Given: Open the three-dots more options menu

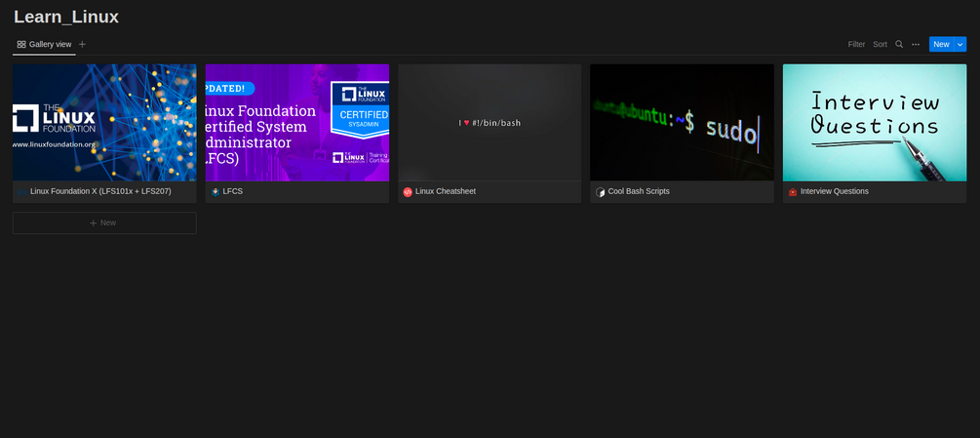Looking at the screenshot, I should [916, 44].
